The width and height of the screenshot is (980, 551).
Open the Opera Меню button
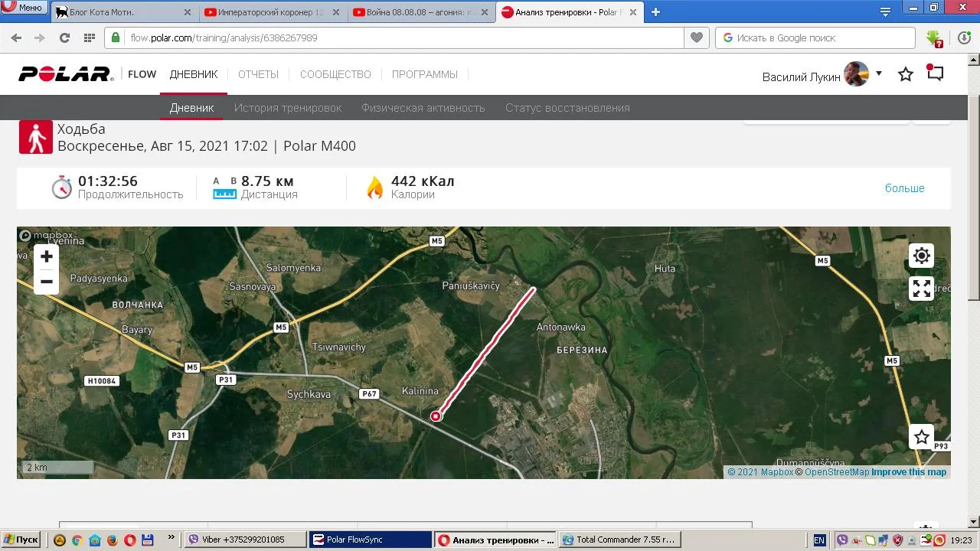[x=23, y=8]
